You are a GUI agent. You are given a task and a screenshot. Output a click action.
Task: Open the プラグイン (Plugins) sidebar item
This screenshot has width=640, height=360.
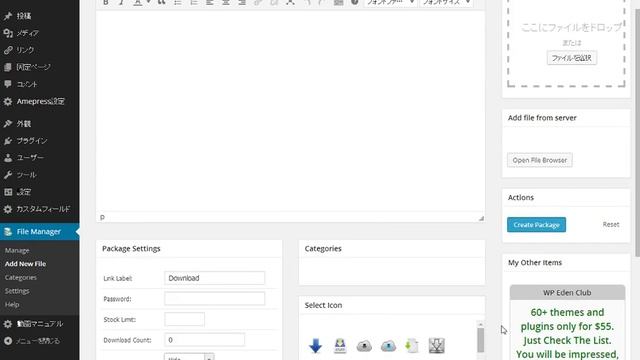tap(32, 141)
